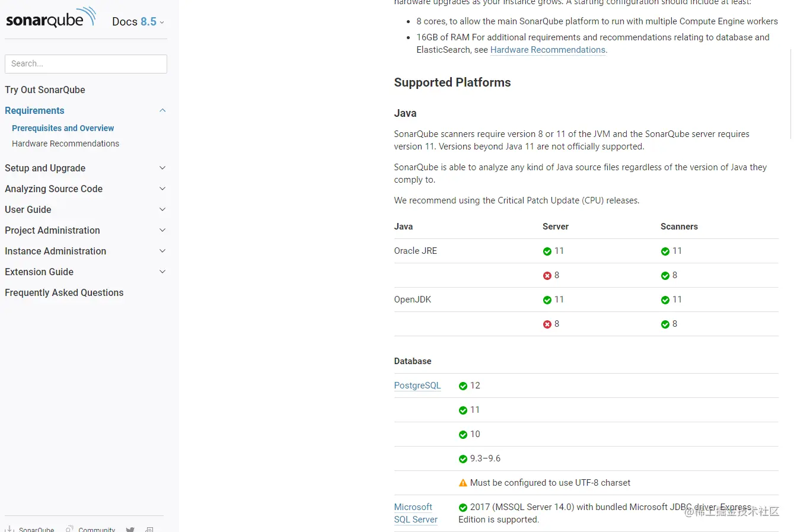Click the Community icon in sidebar footer
The width and height of the screenshot is (794, 532).
pyautogui.click(x=70, y=528)
